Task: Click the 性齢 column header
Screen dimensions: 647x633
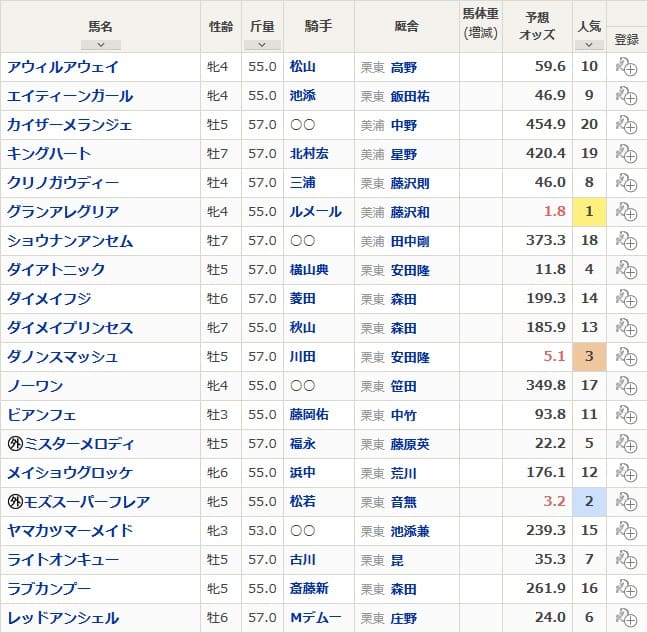Action: 221,26
